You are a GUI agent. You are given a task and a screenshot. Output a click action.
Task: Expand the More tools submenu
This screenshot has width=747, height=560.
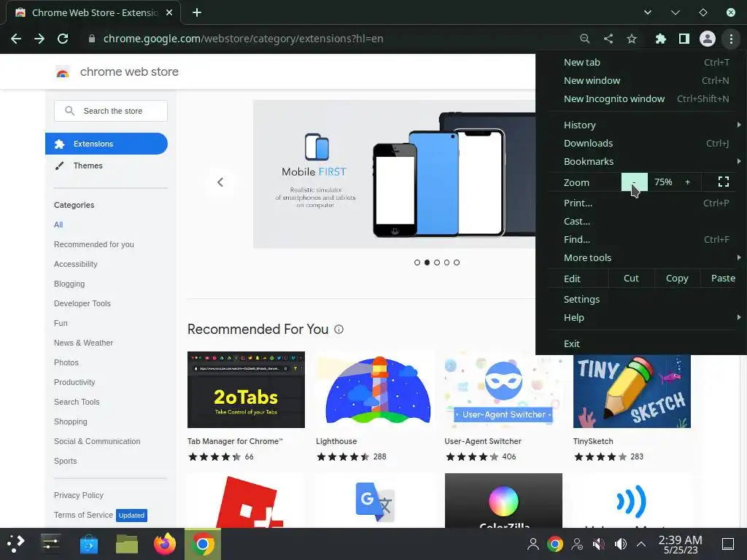[641, 257]
